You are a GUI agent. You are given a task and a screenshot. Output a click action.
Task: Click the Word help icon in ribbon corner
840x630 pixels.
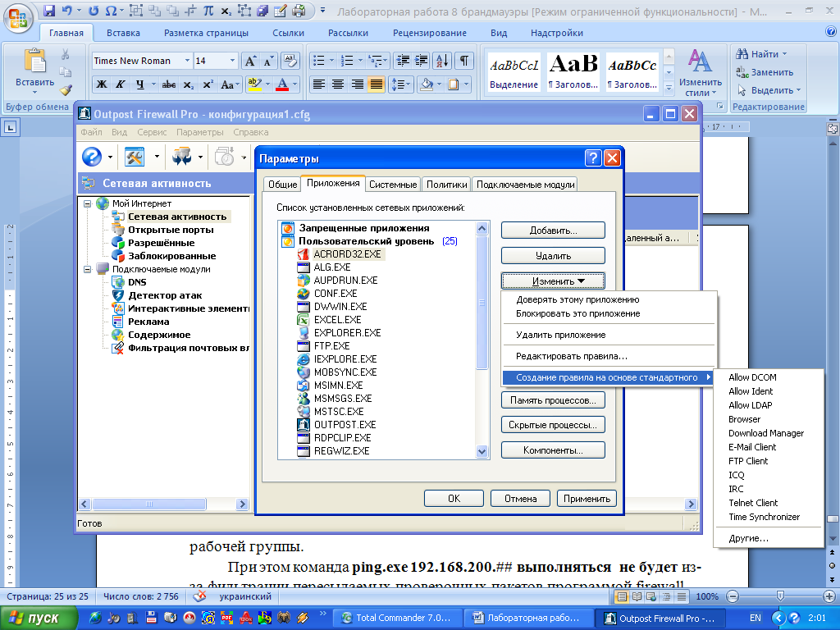[831, 32]
